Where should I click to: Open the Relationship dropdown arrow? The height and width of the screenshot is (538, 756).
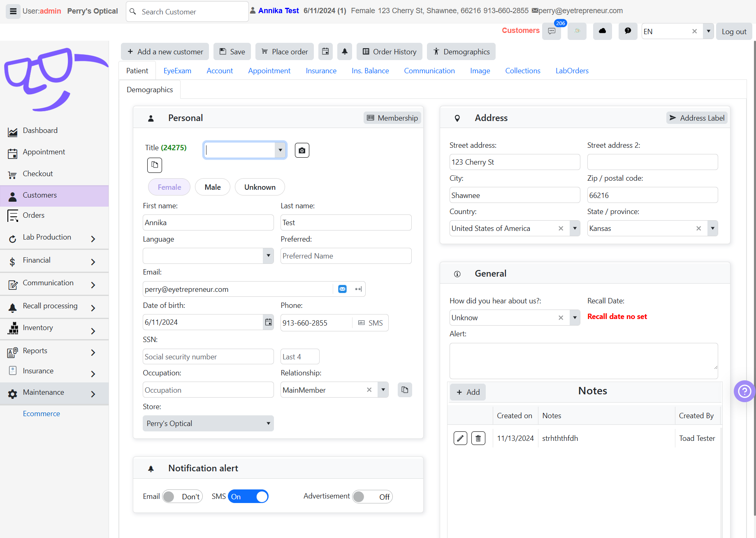[x=383, y=390]
